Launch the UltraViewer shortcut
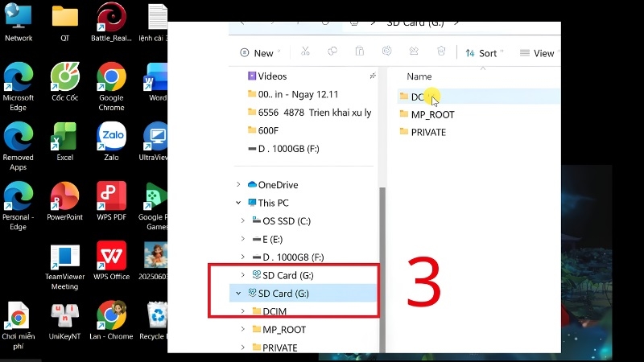This screenshot has height=362, width=644. 155,142
